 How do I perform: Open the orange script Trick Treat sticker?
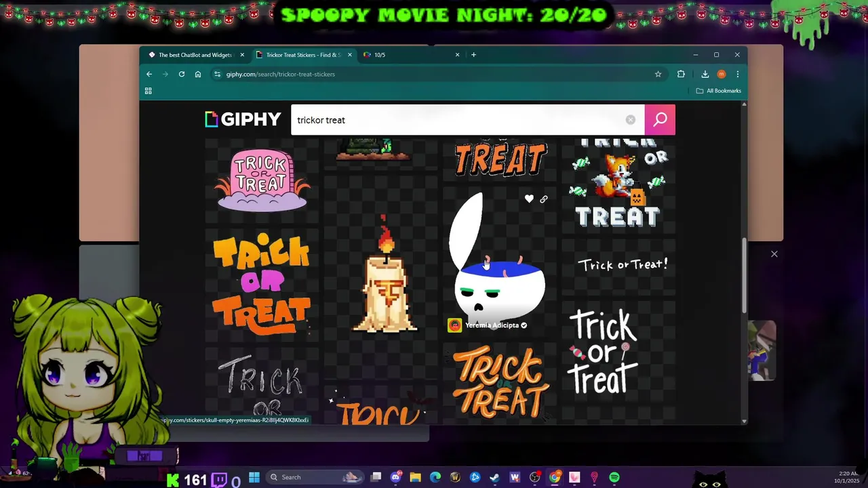click(500, 382)
